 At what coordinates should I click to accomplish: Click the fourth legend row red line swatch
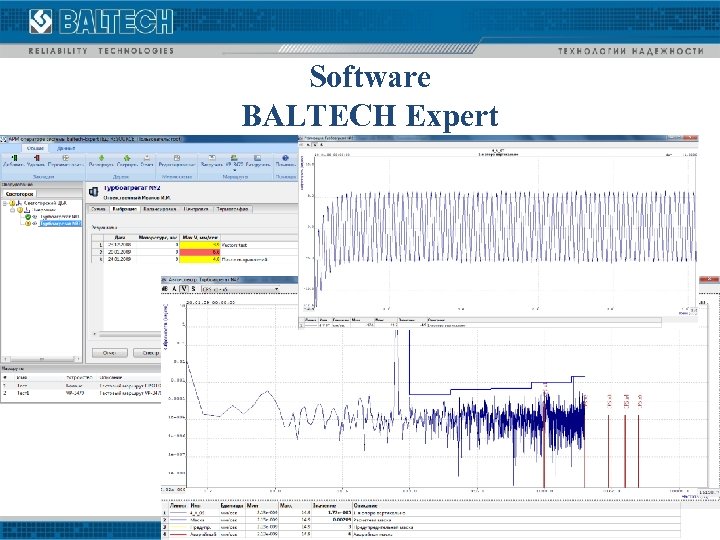coord(179,534)
